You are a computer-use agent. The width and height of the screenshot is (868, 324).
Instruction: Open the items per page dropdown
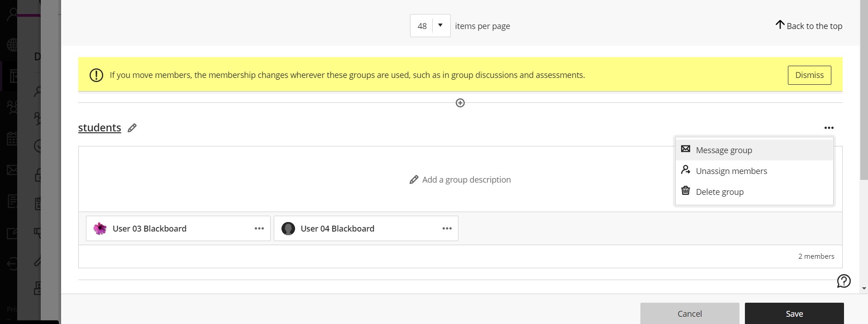point(430,26)
